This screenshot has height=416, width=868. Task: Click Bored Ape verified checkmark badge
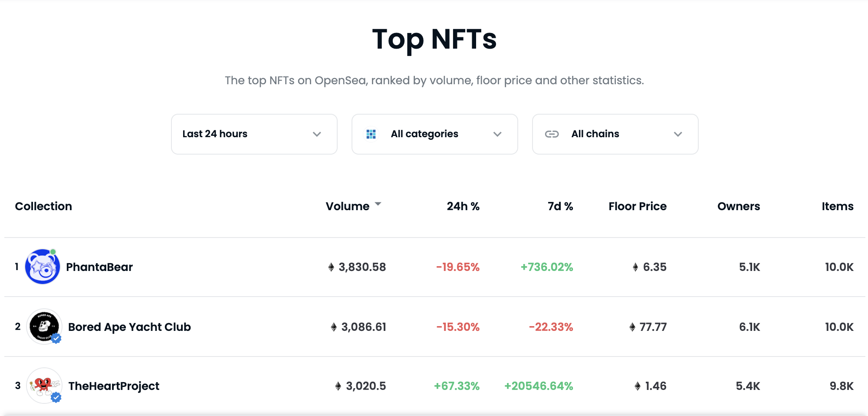click(x=56, y=339)
